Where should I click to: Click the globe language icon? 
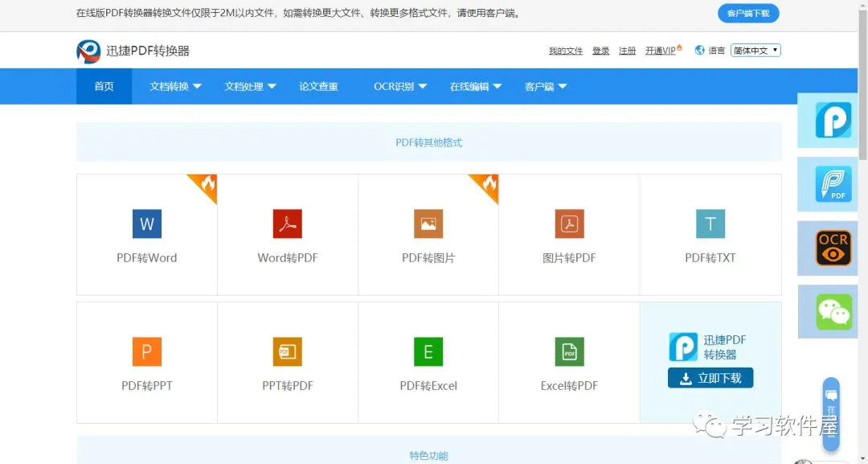pyautogui.click(x=700, y=51)
